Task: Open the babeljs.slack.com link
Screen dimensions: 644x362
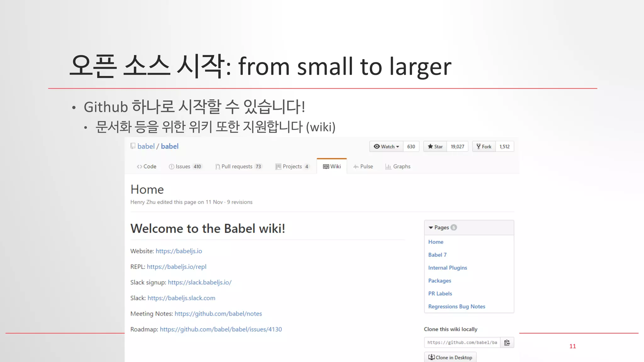Action: coord(181,298)
